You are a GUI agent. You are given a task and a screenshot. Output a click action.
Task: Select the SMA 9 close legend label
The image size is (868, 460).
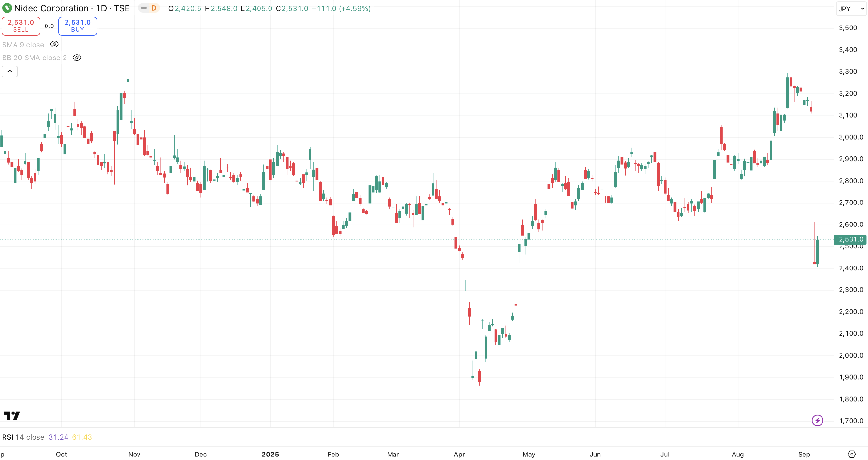click(x=23, y=45)
